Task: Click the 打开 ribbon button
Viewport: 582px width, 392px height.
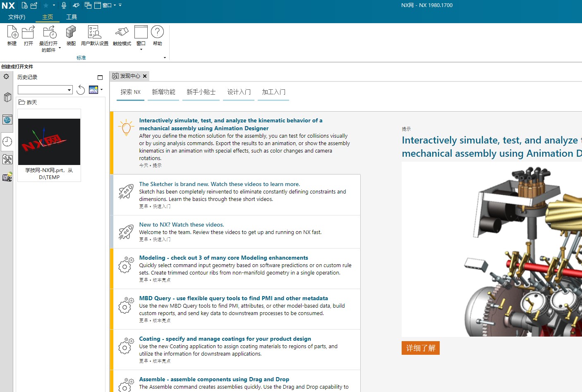Action: tap(28, 36)
